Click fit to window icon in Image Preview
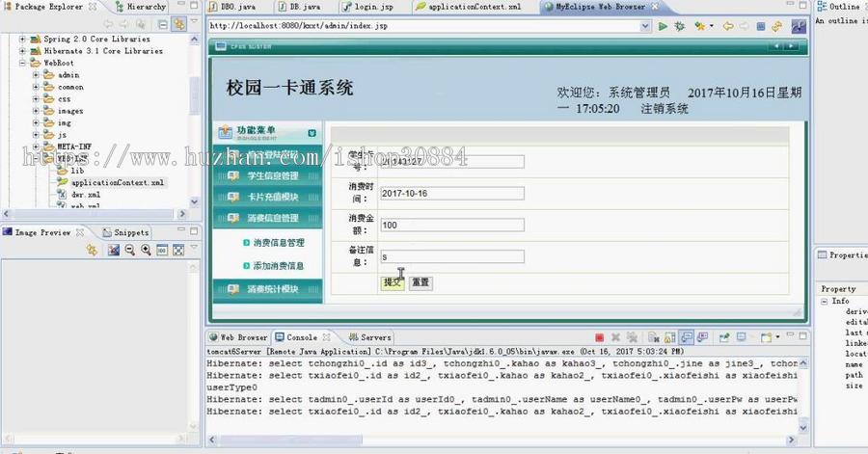The width and height of the screenshot is (868, 454). tap(178, 251)
